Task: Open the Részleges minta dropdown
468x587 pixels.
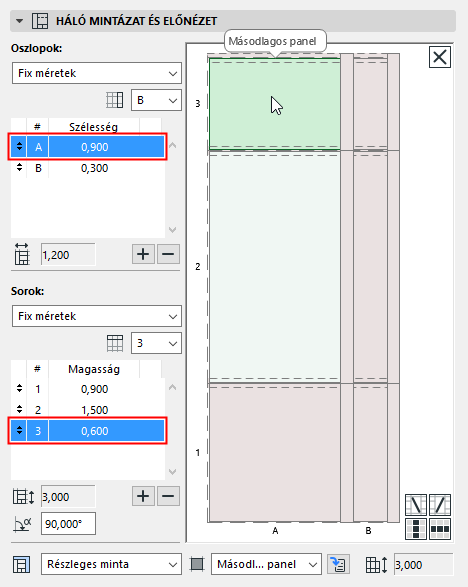Action: pos(111,564)
